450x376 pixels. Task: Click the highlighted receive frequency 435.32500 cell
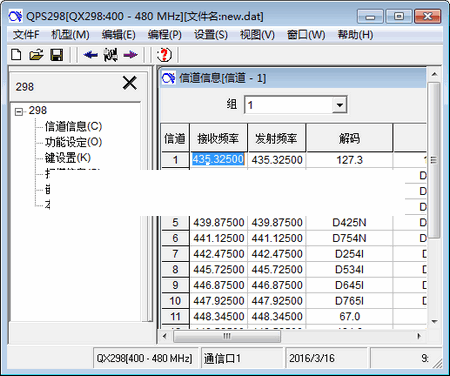pos(218,160)
